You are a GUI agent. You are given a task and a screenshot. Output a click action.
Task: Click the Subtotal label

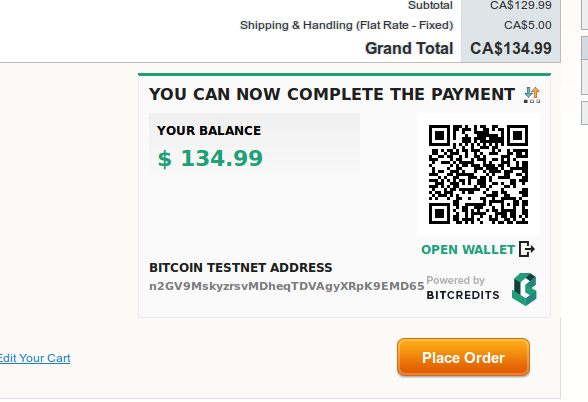pos(430,5)
